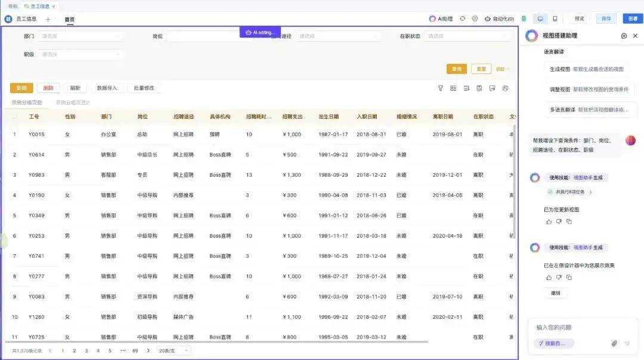Screen dimensions: 644x360
Task: Open the filter icon on the table toolbar
Action: [x=440, y=88]
